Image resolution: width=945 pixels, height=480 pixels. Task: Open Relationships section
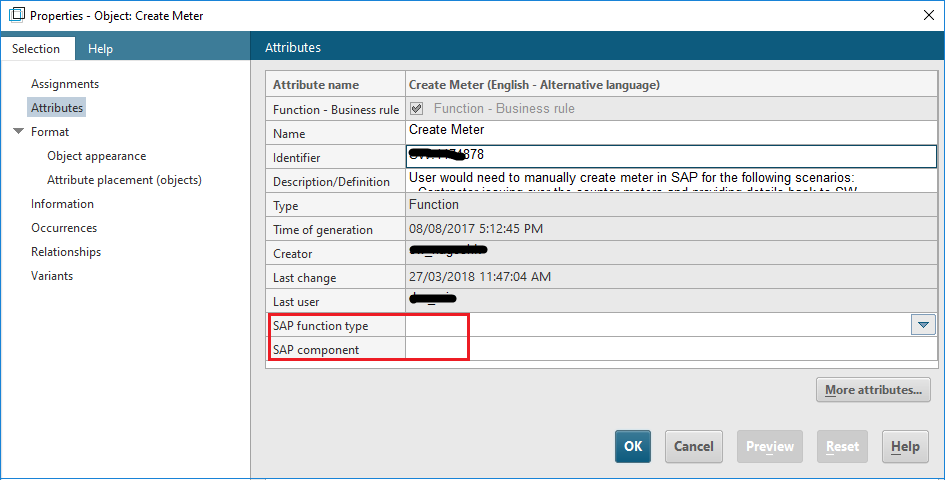pos(66,252)
